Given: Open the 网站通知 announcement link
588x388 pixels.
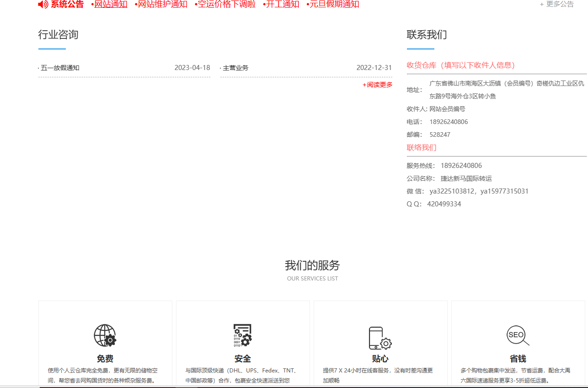Looking at the screenshot, I should [x=111, y=5].
